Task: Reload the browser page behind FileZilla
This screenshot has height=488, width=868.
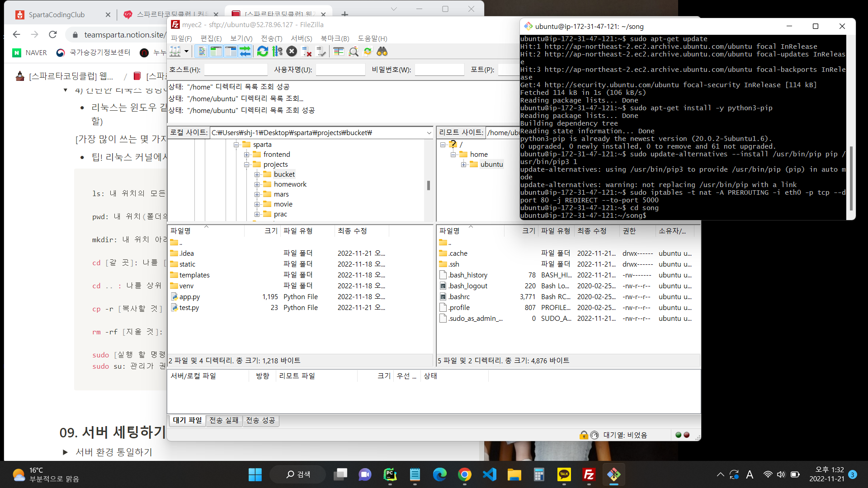Action: click(53, 34)
